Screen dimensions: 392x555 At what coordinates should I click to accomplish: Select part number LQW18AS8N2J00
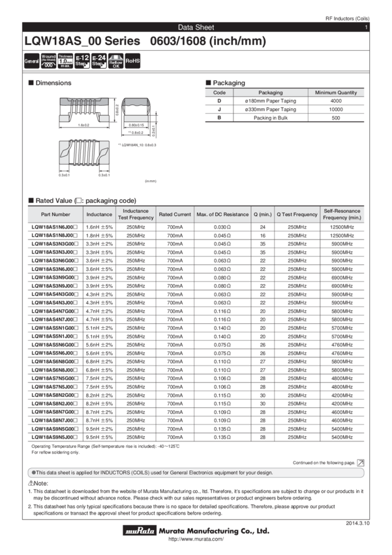(x=54, y=404)
